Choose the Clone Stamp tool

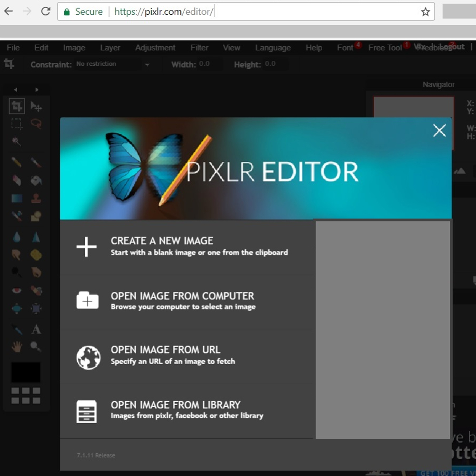36,198
